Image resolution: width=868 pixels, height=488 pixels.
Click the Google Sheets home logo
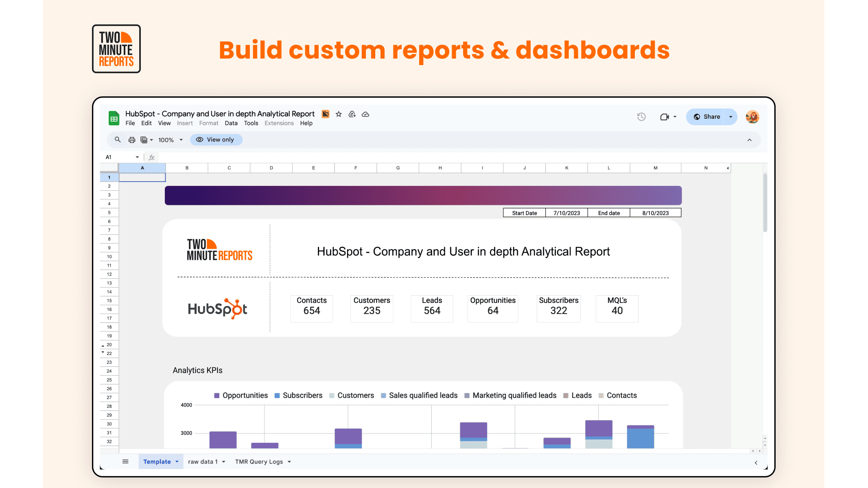pyautogui.click(x=114, y=118)
